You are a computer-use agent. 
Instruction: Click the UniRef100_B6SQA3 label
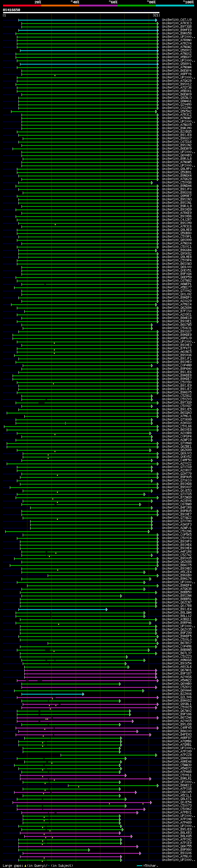coord(177,413)
